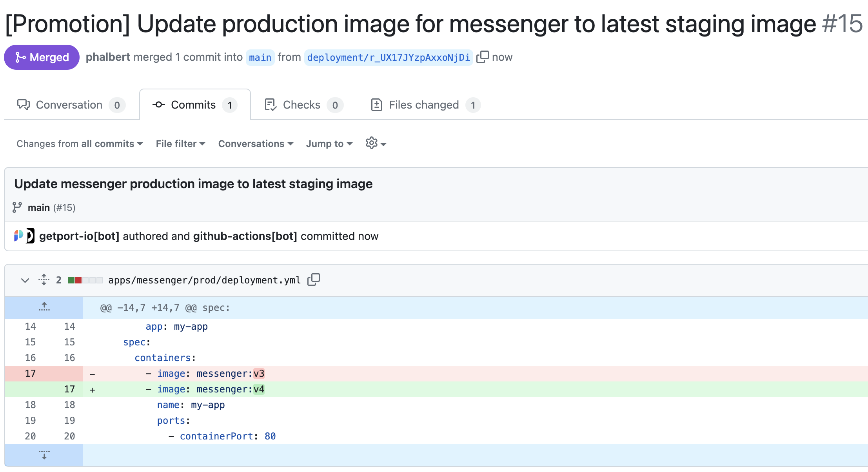Expand diff upward above line 14

click(44, 307)
